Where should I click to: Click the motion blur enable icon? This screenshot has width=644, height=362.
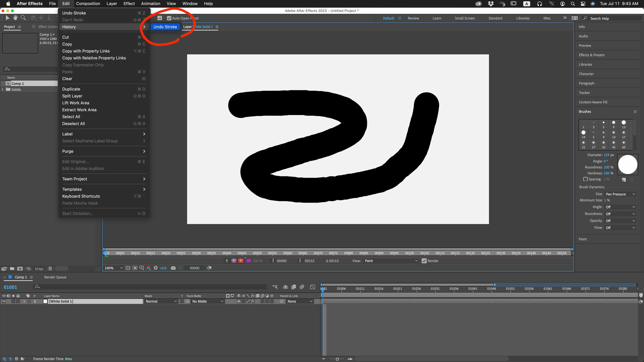(302, 287)
